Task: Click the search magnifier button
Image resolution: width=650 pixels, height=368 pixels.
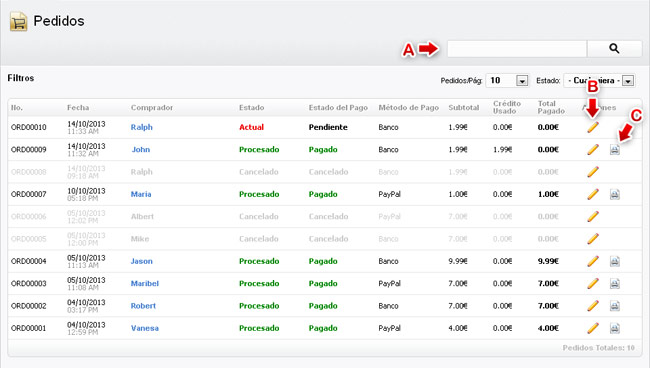Action: pos(614,48)
